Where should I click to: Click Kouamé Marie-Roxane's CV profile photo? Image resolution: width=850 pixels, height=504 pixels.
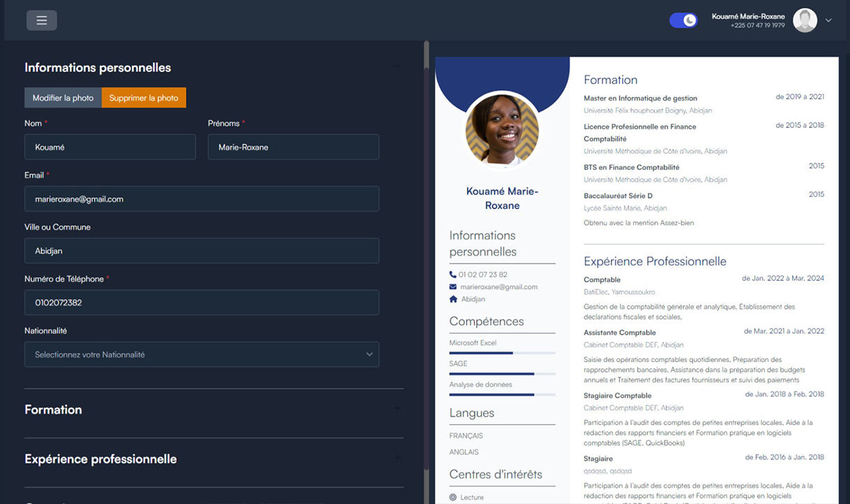coord(502,130)
